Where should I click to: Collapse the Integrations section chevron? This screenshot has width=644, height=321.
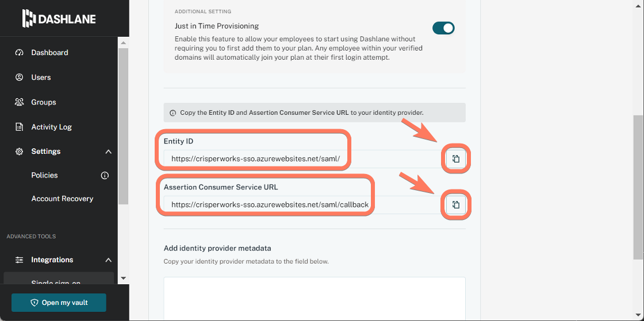click(109, 260)
